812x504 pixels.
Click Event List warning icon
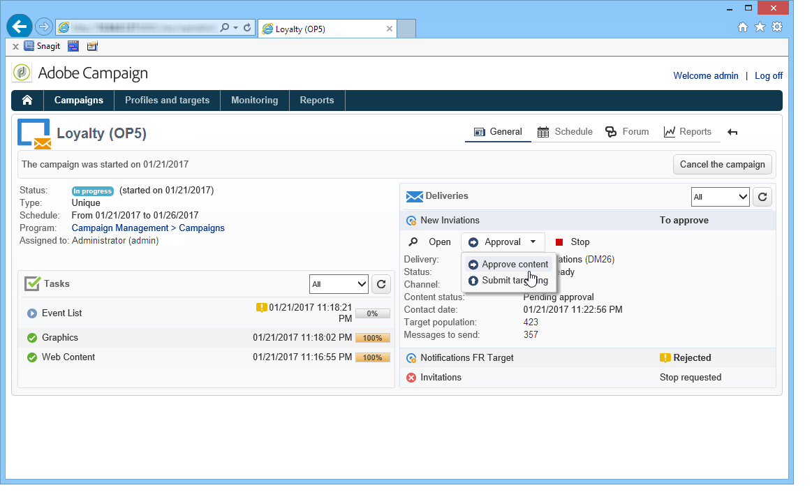[262, 308]
